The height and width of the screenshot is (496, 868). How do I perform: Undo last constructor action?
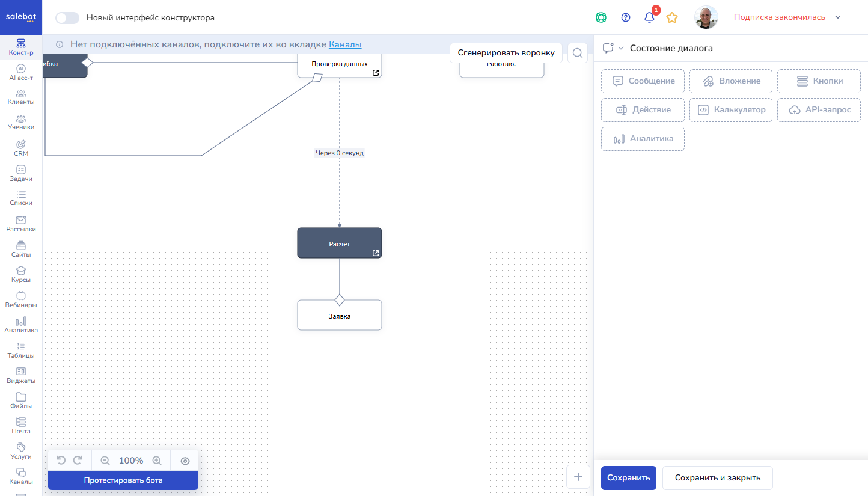coord(61,461)
